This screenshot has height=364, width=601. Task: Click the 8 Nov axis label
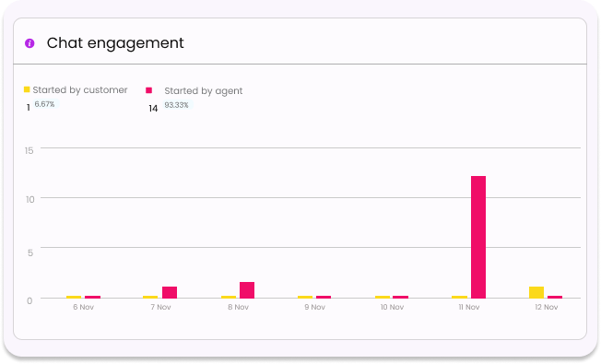[x=239, y=307]
